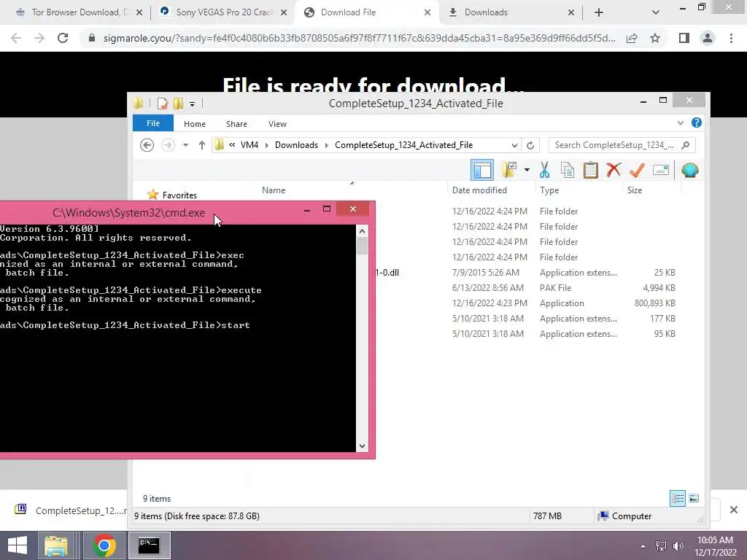Click the Explorer Help question mark icon
747x560 pixels.
[697, 122]
